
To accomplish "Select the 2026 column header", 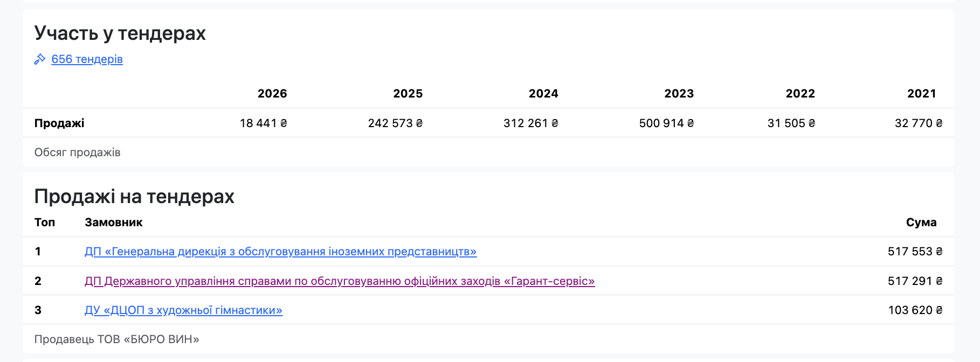I will point(272,94).
